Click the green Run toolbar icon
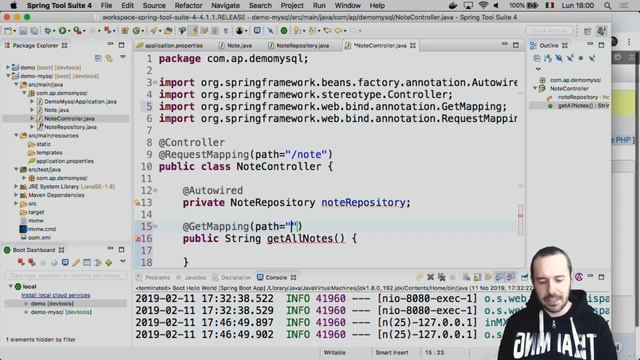The image size is (640, 360). point(62,31)
